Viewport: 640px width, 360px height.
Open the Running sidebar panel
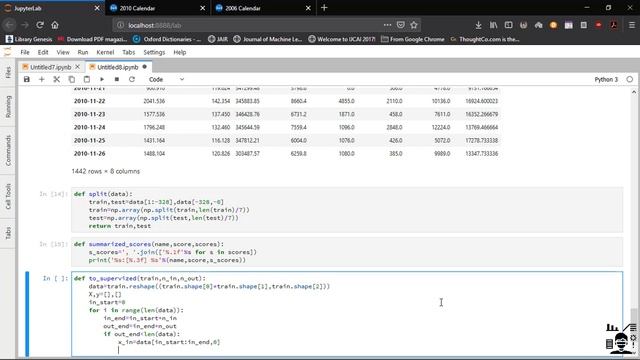pos(8,107)
